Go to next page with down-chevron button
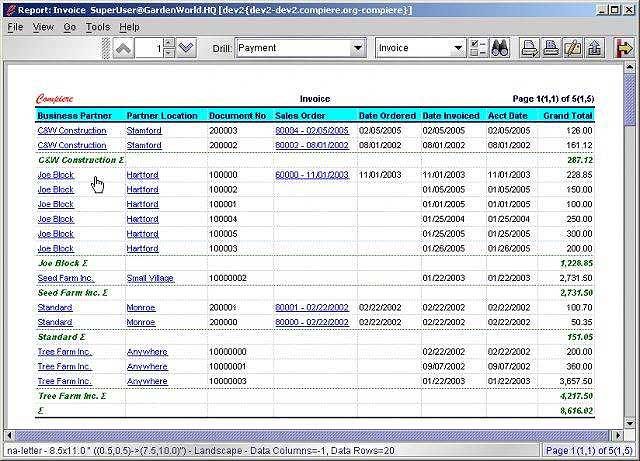 coord(186,49)
